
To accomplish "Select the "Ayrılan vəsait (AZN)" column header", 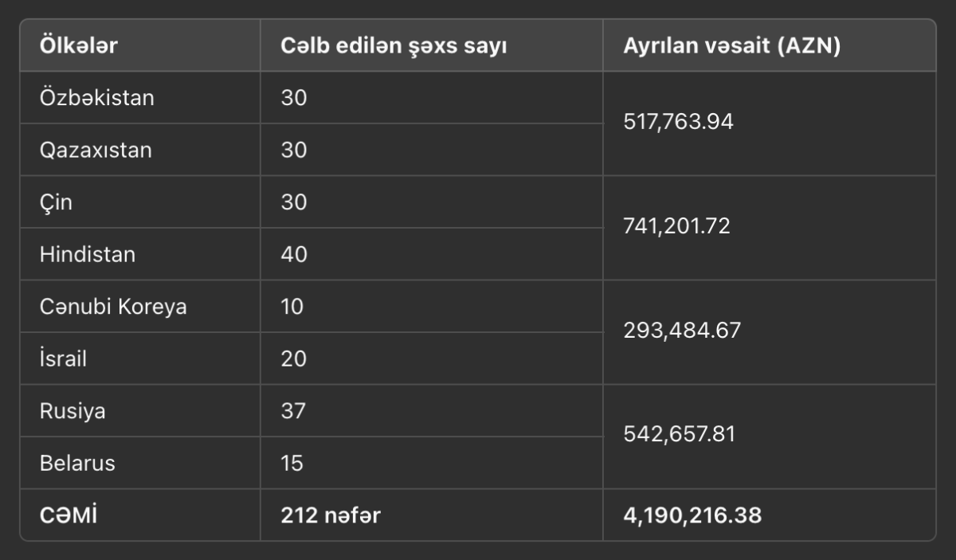I will tap(732, 46).
